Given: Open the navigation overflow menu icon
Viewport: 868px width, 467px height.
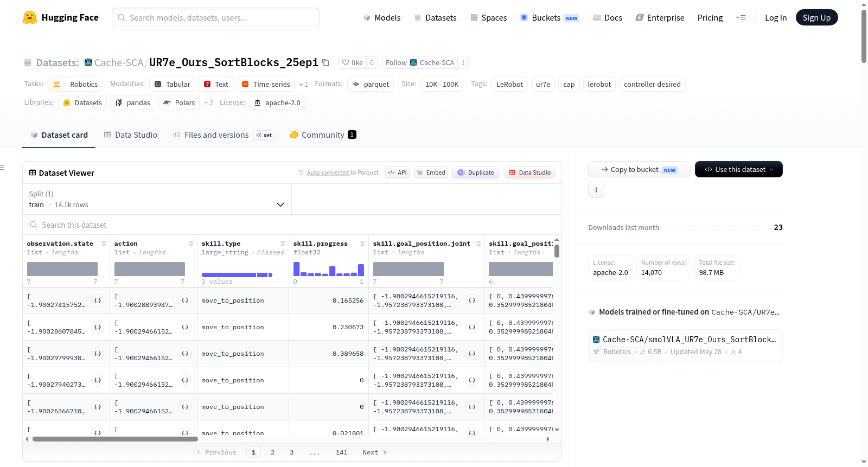Looking at the screenshot, I should point(741,17).
